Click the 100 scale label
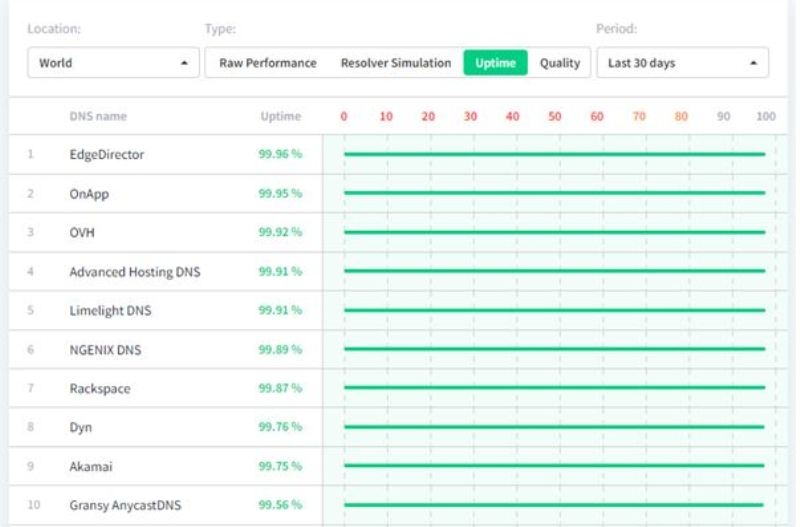The width and height of the screenshot is (800, 527). [766, 116]
